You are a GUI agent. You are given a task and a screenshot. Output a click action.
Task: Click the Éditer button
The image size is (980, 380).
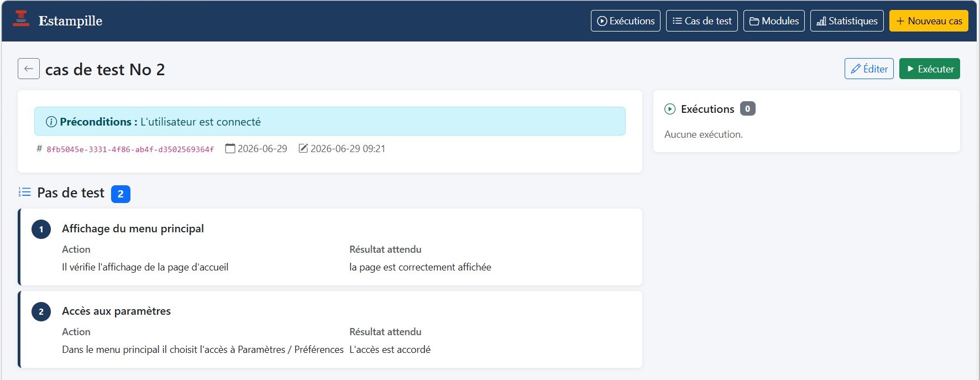[x=869, y=69]
